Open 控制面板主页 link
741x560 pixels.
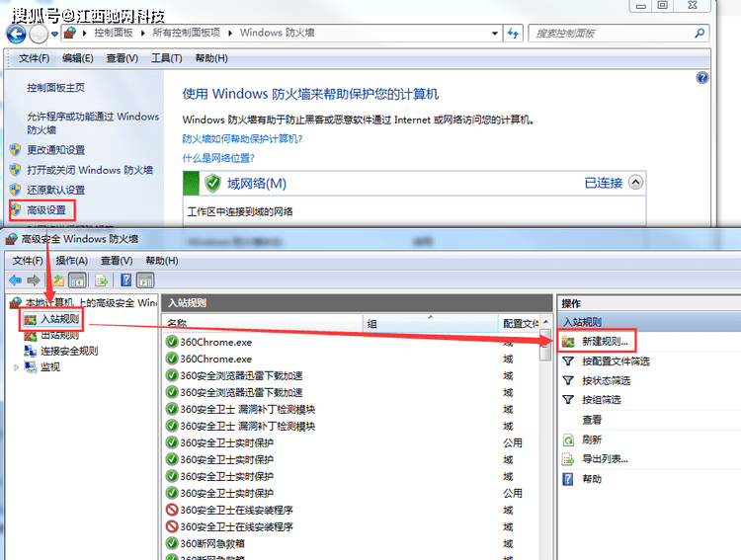pyautogui.click(x=55, y=88)
